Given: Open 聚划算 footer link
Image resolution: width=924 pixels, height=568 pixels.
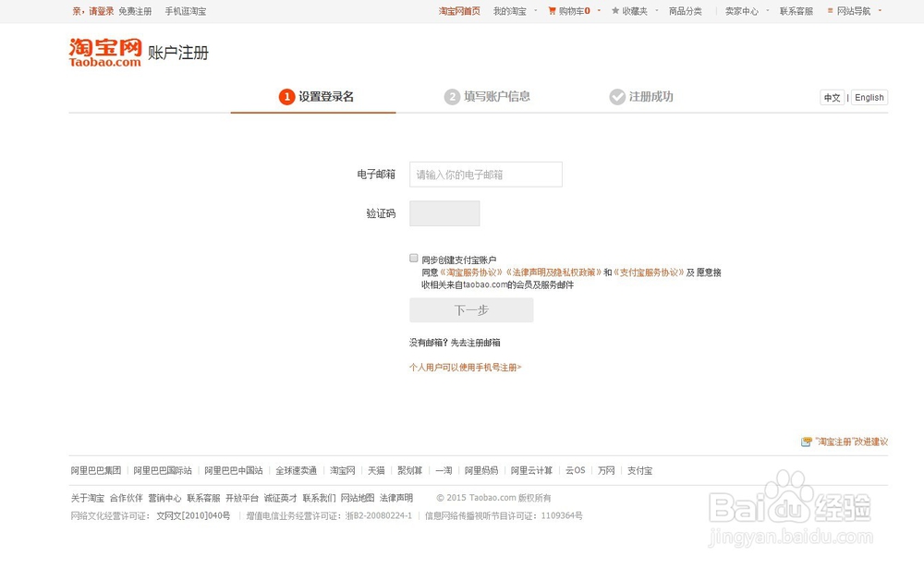Looking at the screenshot, I should point(409,470).
